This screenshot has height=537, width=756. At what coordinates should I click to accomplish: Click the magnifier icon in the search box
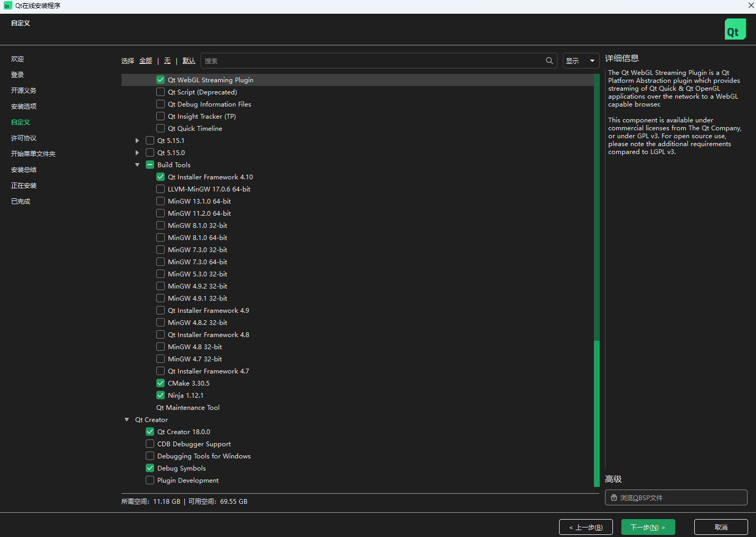[550, 61]
